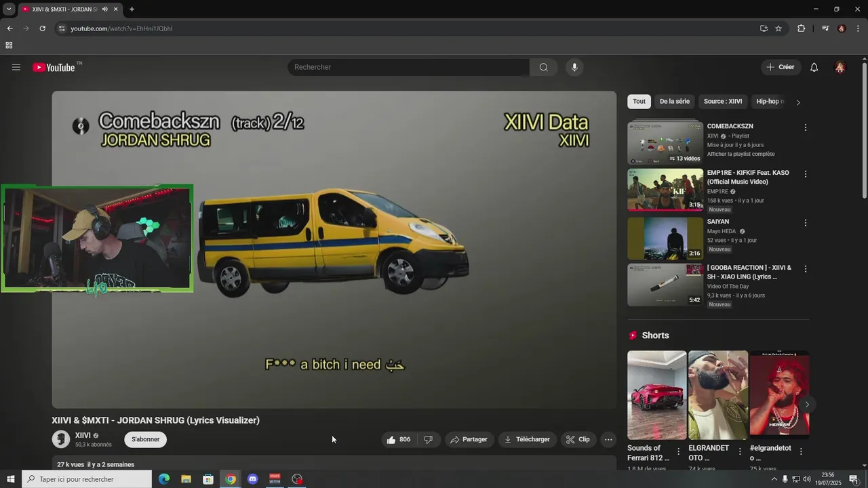868x488 pixels.
Task: Open the Chrome three-dot menu
Action: point(858,28)
